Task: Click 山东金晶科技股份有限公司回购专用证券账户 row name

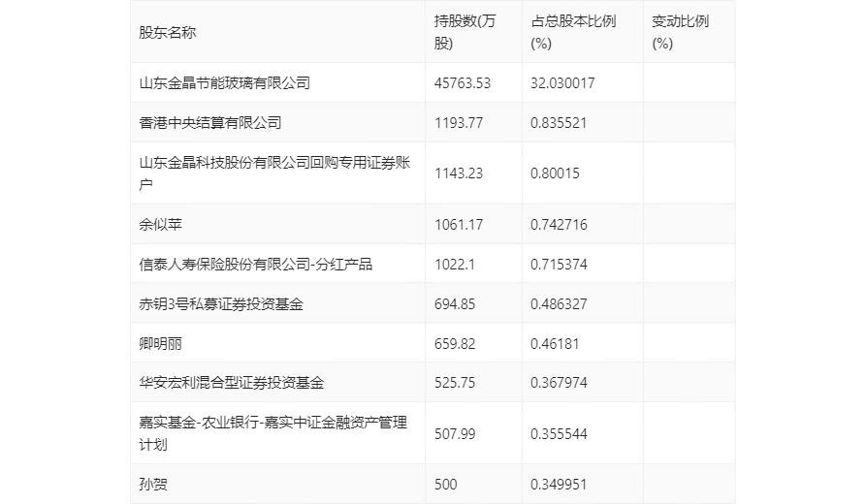Action: pyautogui.click(x=274, y=173)
